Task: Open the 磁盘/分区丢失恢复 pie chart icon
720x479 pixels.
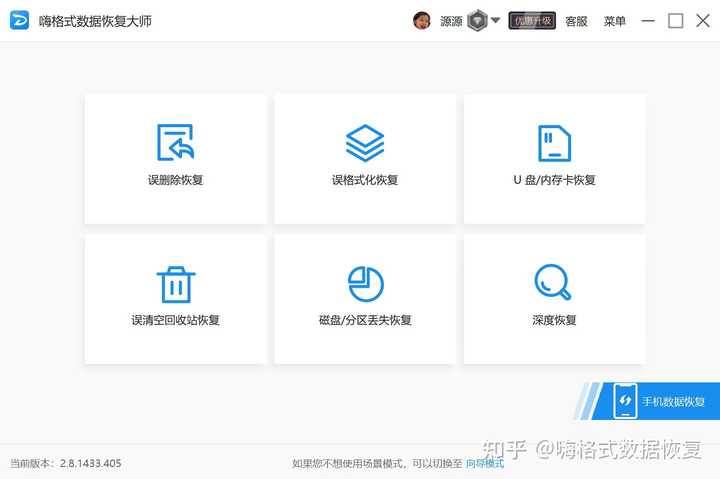Action: point(366,284)
